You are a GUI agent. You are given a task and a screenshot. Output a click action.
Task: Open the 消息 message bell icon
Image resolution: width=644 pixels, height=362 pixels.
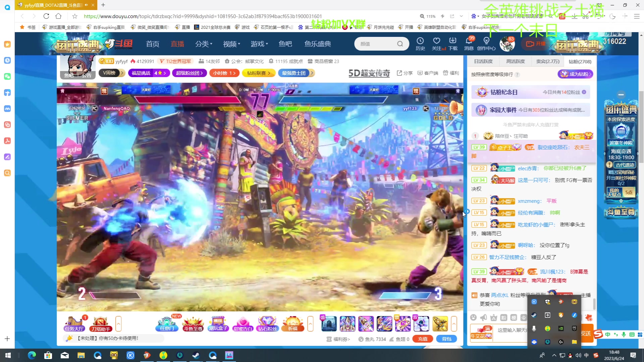(x=469, y=44)
